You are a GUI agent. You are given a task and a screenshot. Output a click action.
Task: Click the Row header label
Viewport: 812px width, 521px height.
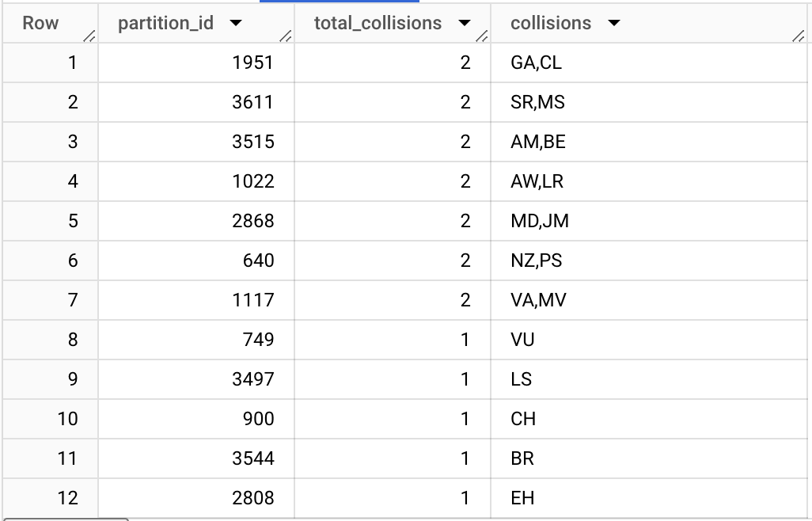pos(40,23)
